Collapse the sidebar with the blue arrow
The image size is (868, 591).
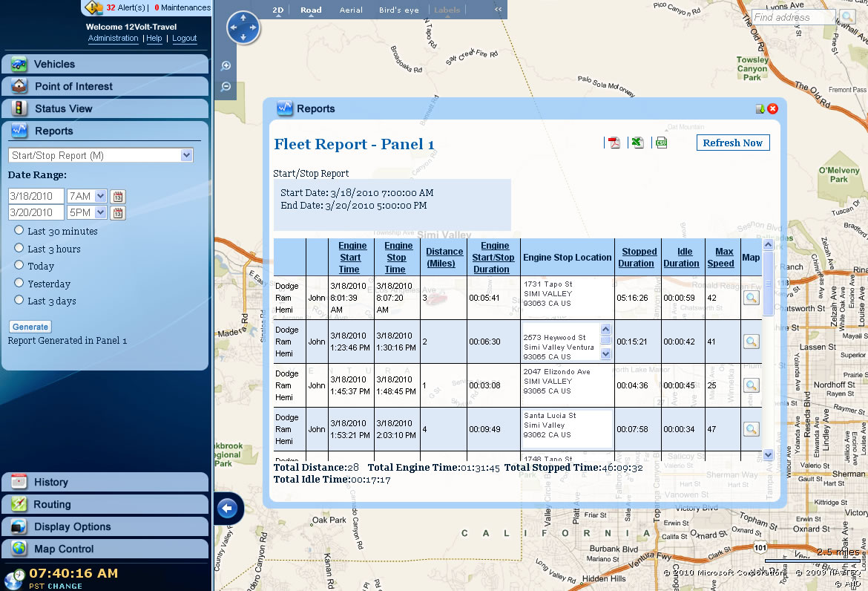(x=228, y=508)
